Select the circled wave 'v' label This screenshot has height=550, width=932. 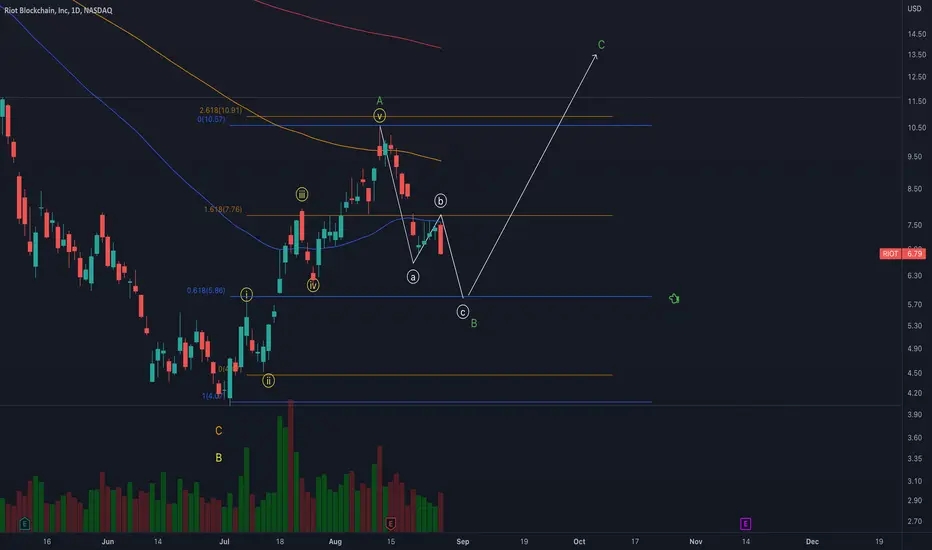tap(379, 116)
